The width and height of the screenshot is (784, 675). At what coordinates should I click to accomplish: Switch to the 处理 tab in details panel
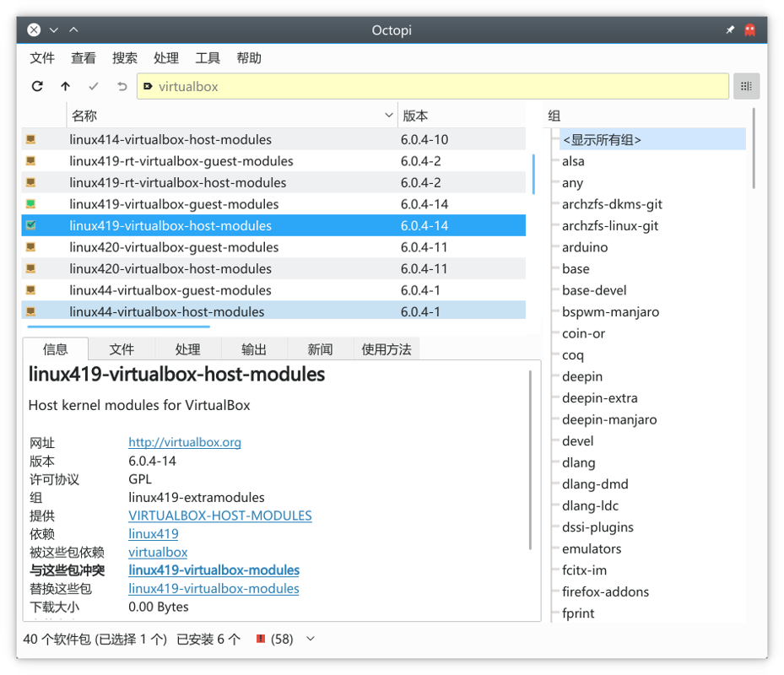click(188, 349)
